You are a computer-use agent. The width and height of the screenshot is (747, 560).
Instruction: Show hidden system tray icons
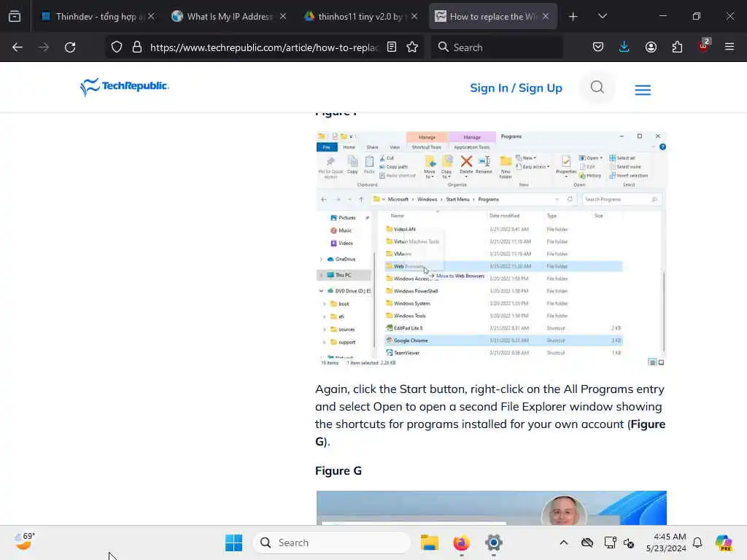(x=564, y=542)
